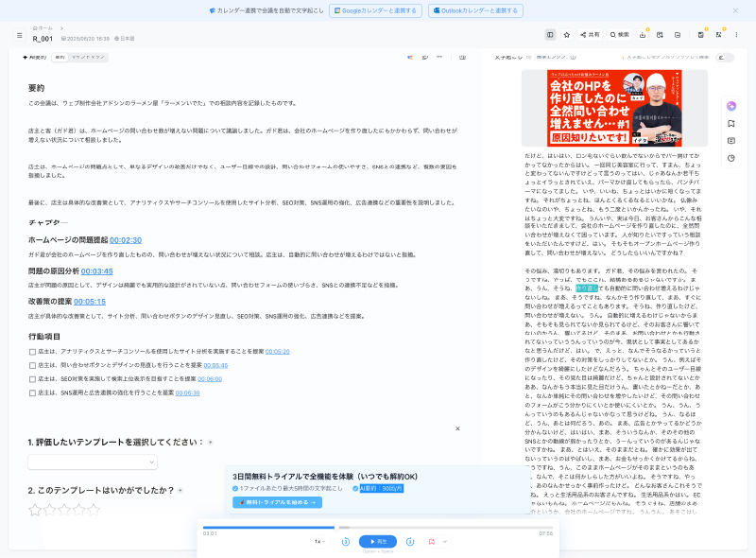Viewport: 756px width, 558px height.
Task: Click the edit icon in summary toolbar
Action: (424, 57)
